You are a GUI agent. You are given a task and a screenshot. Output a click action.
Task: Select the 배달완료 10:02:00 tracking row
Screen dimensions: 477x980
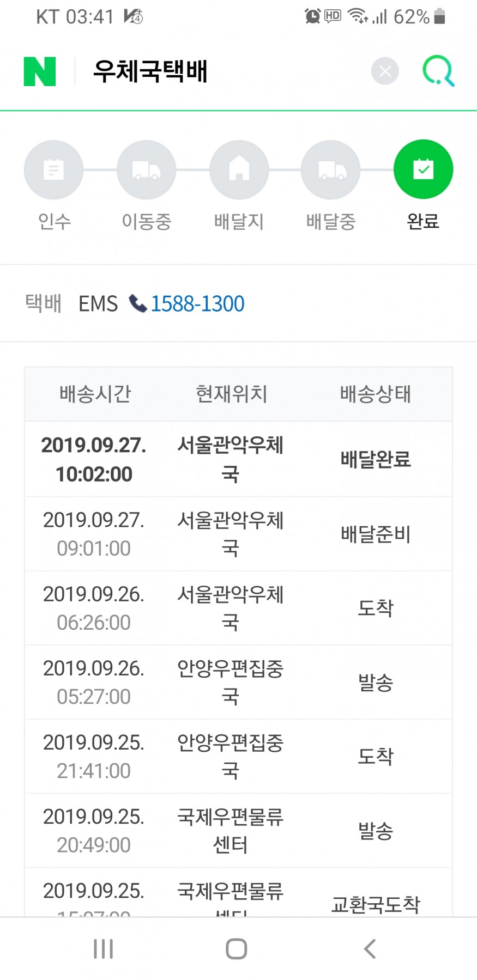(x=238, y=459)
